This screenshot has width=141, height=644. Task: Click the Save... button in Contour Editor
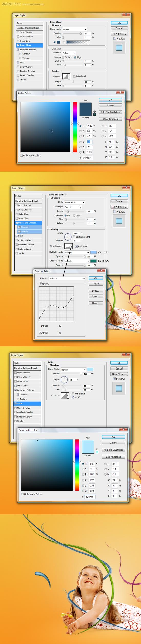click(x=96, y=296)
